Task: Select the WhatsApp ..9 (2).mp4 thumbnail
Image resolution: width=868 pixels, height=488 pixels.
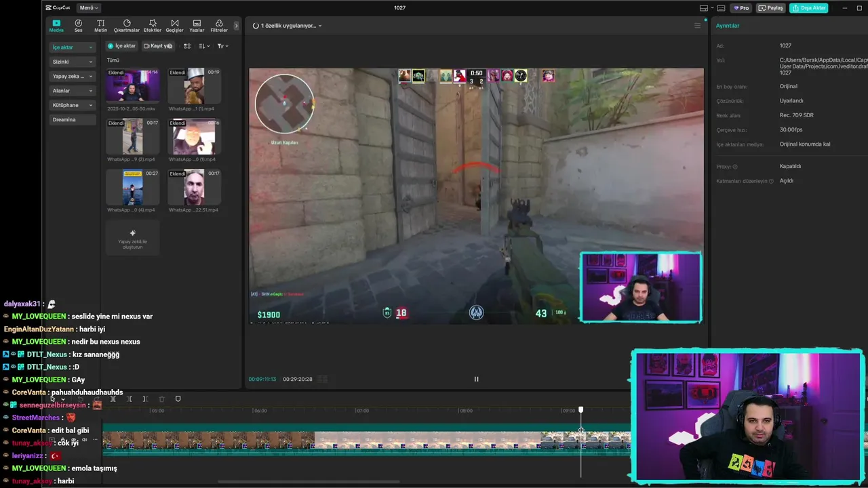Action: [132, 136]
